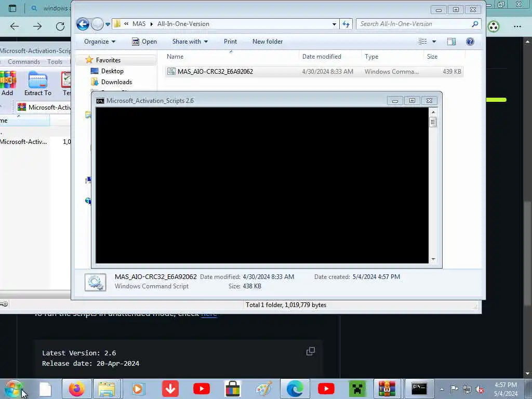Image resolution: width=532 pixels, height=399 pixels.
Task: Click the Add button in WinRAR
Action: pos(7,84)
